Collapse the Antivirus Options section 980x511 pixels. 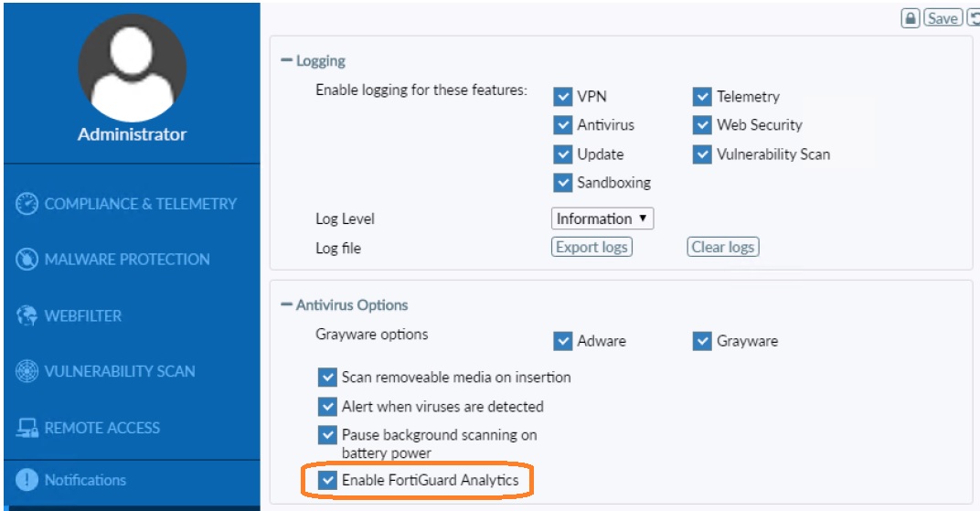[286, 305]
